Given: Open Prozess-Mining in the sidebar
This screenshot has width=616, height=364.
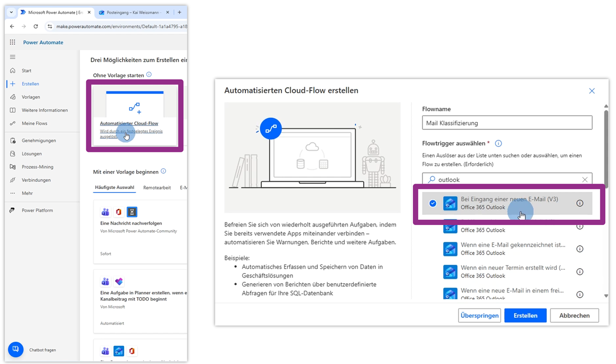Looking at the screenshot, I should coord(38,167).
